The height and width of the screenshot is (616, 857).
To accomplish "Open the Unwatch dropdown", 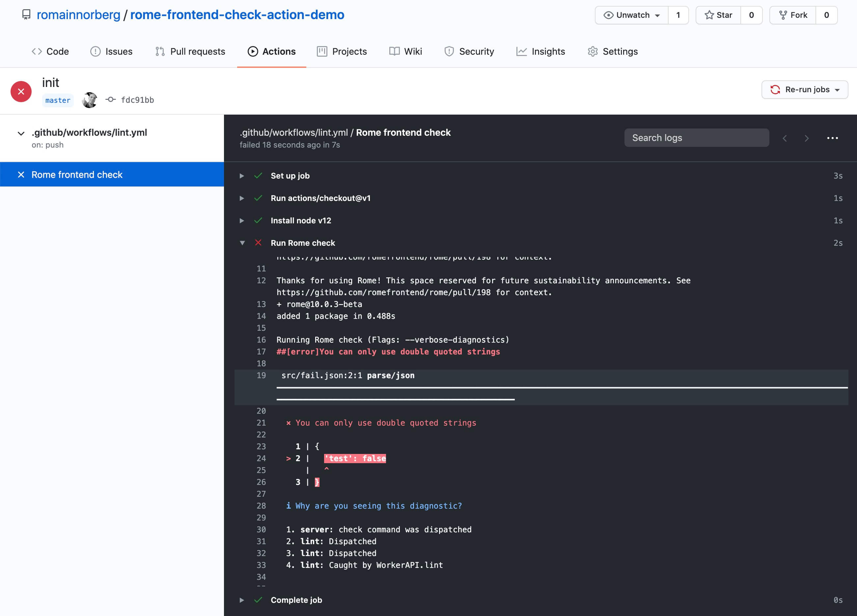I will [x=631, y=15].
